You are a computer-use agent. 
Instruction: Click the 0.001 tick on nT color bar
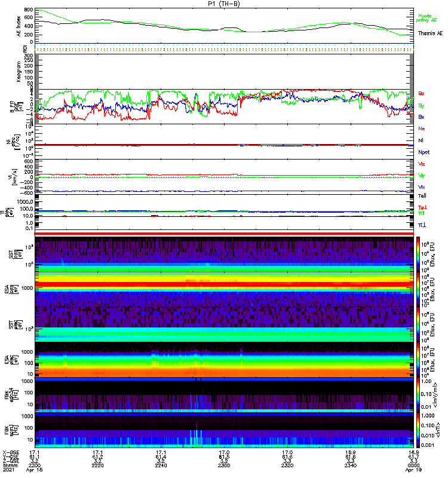[428, 445]
